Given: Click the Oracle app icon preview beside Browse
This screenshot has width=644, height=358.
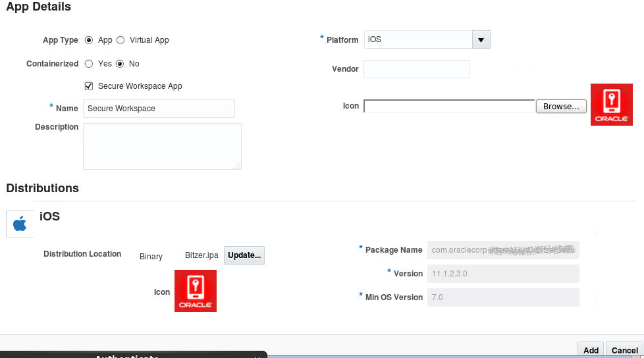Looking at the screenshot, I should pos(611,105).
